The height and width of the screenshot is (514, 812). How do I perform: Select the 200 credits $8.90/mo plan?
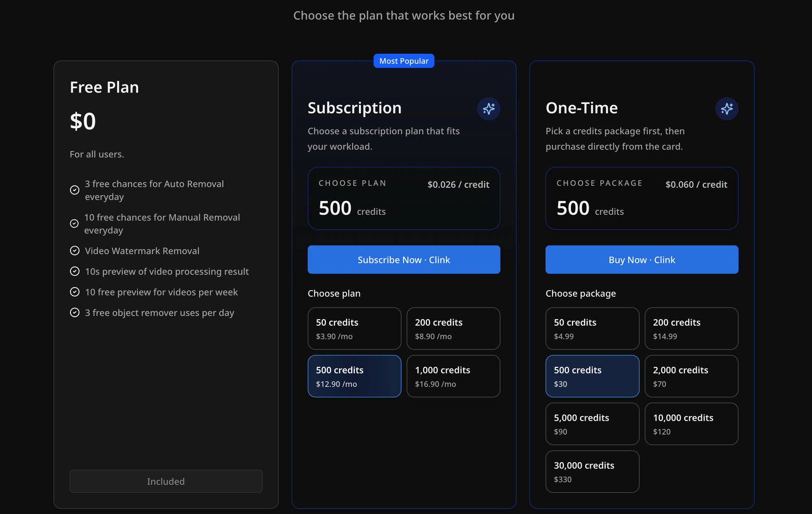pos(453,328)
